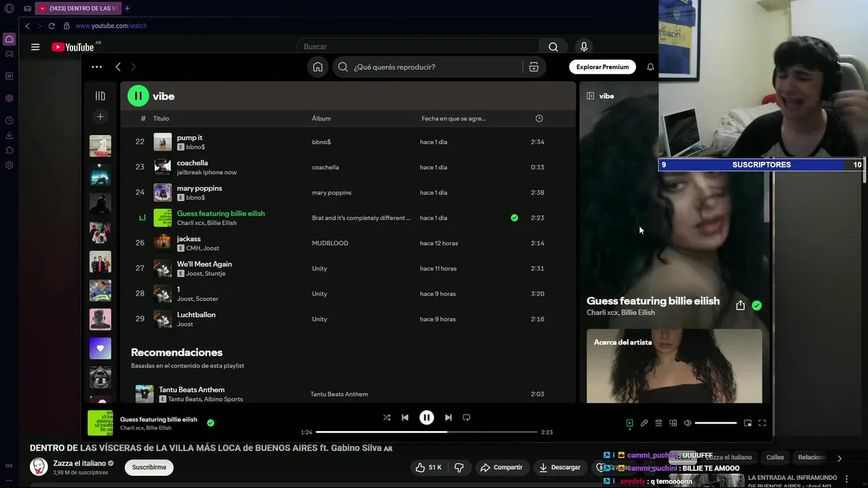This screenshot has height=488, width=868.
Task: Click the Descargar button
Action: [x=560, y=467]
